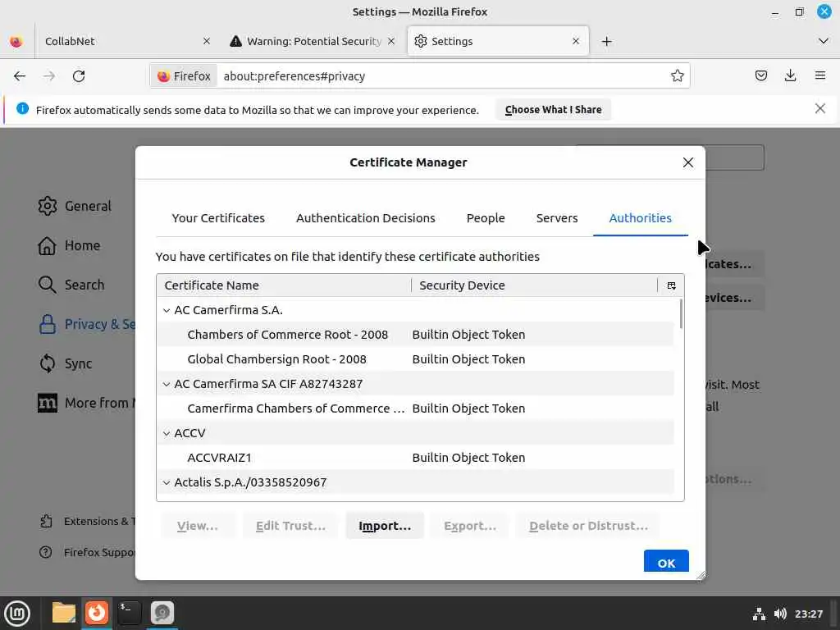This screenshot has height=630, width=840.
Task: Select the ACCVRAIZ1 certificate
Action: pos(415,458)
